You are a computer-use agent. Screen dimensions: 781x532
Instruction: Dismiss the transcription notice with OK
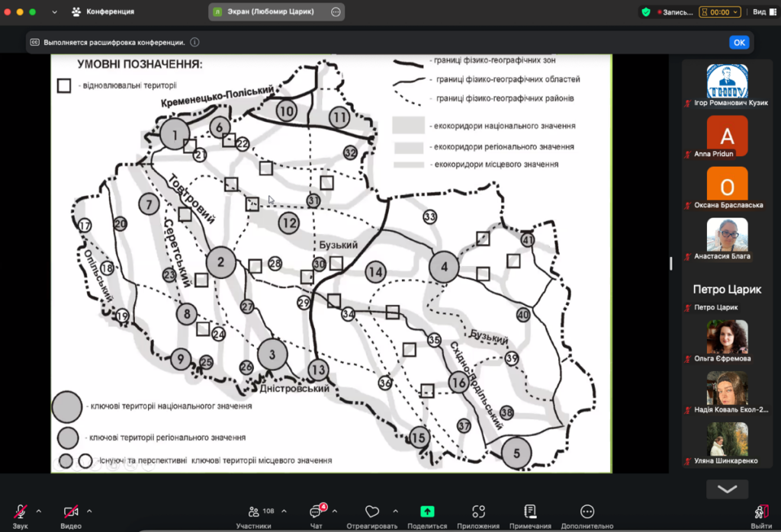739,43
